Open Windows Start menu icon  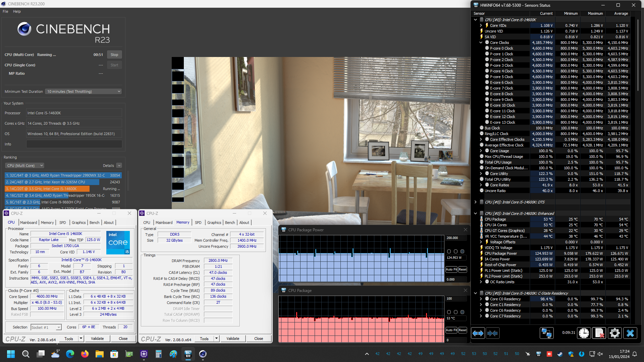click(11, 354)
